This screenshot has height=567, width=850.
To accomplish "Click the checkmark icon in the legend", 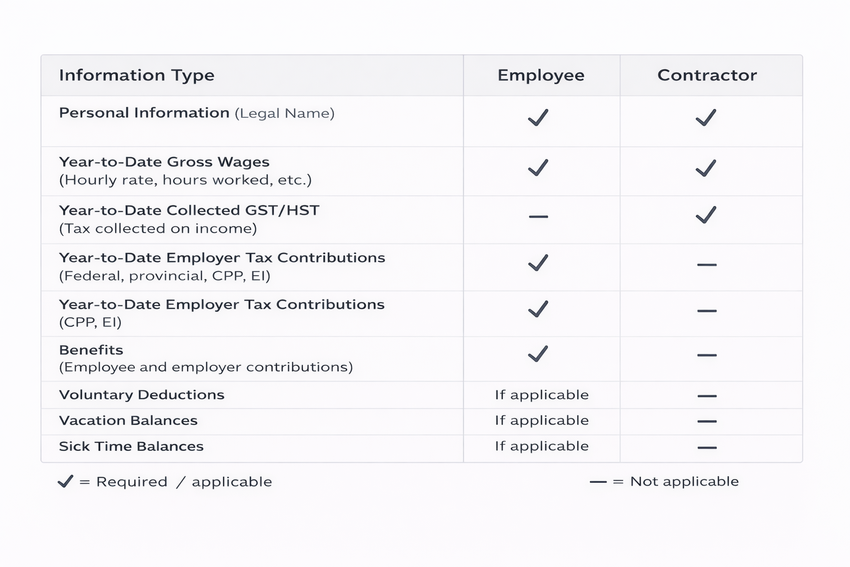I will pyautogui.click(x=66, y=481).
